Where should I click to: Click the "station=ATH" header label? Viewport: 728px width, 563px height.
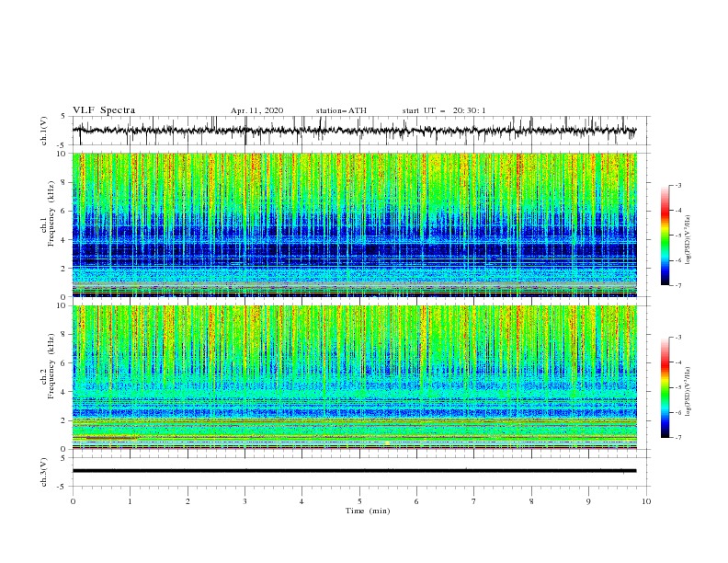(341, 110)
